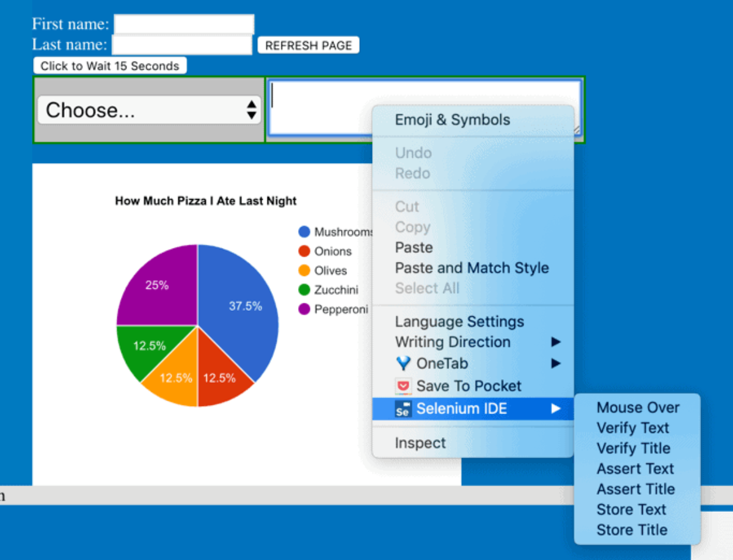Viewport: 733px width, 560px height.
Task: Select Mouse Over in Selenium submenu
Action: (x=638, y=407)
